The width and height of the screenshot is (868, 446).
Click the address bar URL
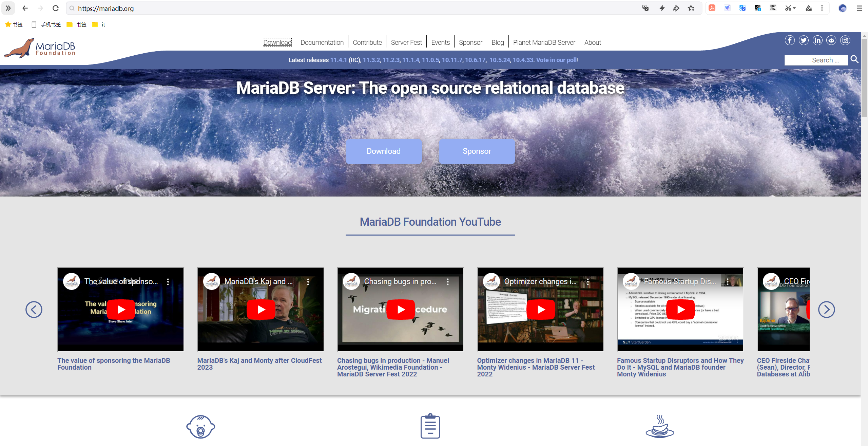(106, 8)
